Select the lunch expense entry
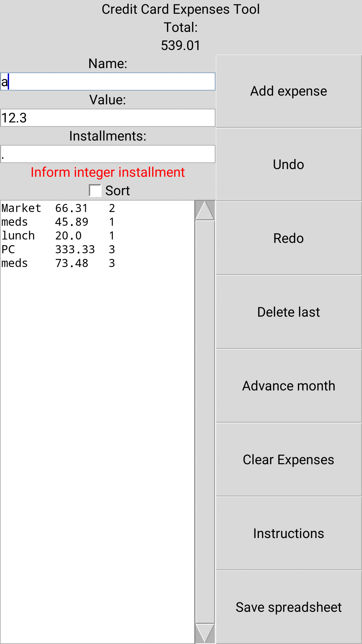Image resolution: width=362 pixels, height=644 pixels. coord(57,235)
